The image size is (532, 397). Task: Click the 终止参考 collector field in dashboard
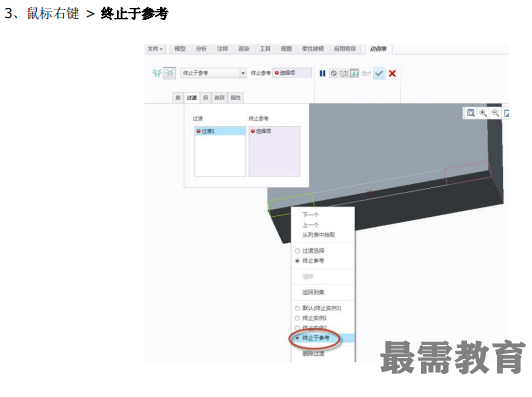[292, 73]
